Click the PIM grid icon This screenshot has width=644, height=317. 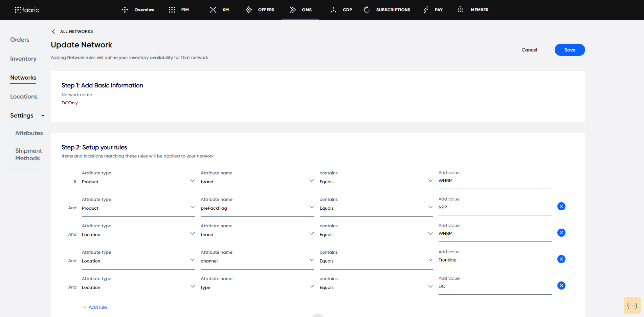[x=172, y=10]
